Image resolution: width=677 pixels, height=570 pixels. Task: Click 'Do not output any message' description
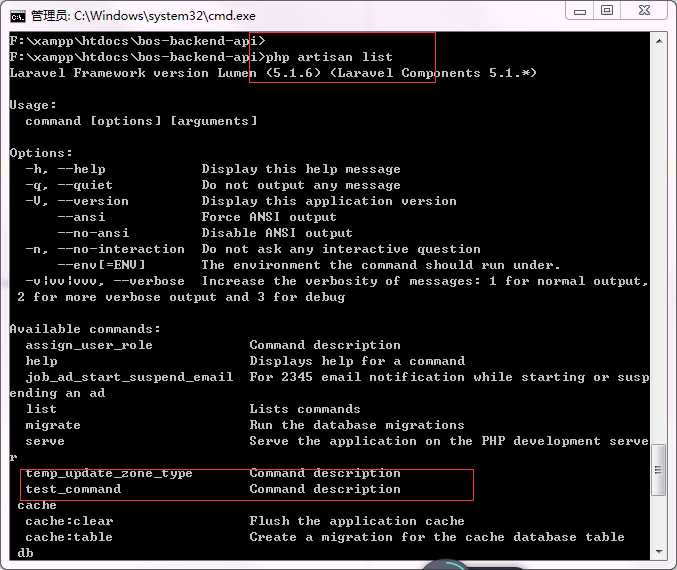point(301,185)
